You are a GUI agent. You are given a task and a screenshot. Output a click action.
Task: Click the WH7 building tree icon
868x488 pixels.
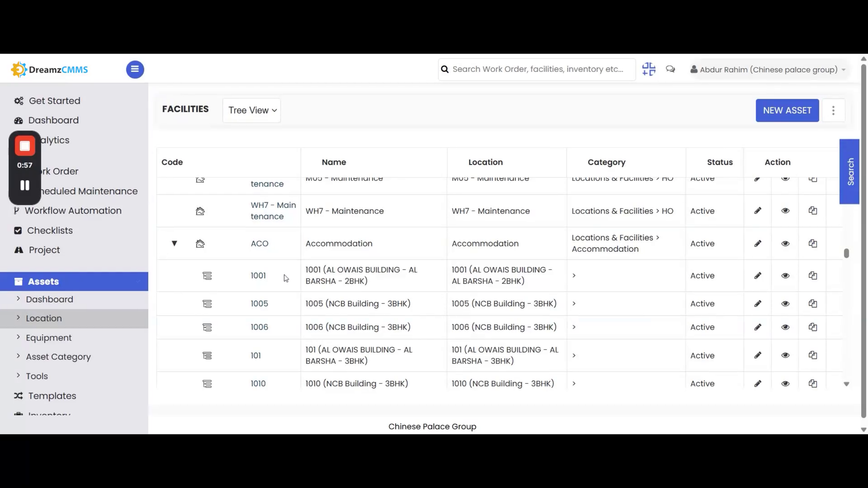pos(200,211)
